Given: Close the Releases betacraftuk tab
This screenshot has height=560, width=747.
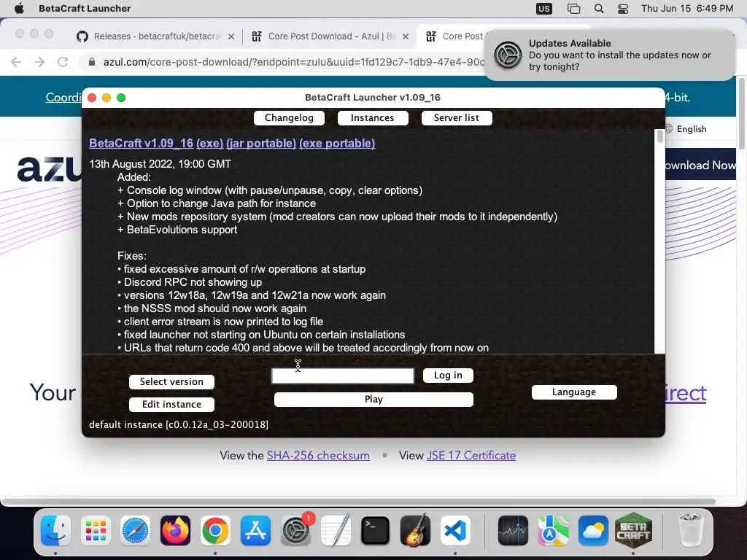Looking at the screenshot, I should coord(231,36).
